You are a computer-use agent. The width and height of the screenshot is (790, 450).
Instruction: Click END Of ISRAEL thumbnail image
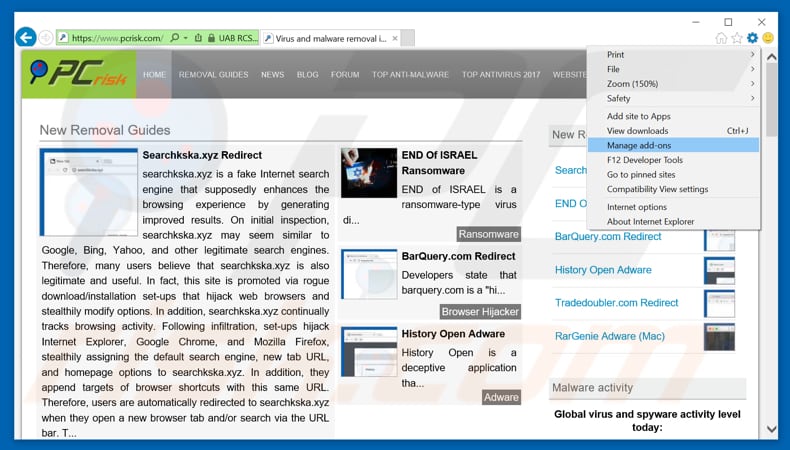[x=369, y=172]
